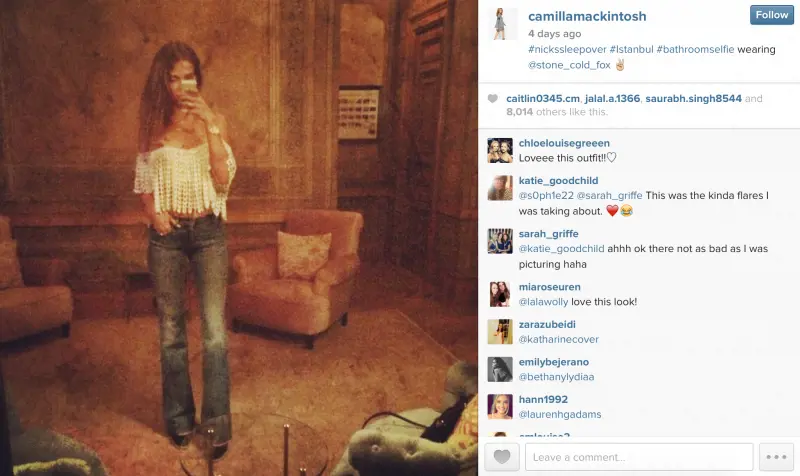Screen dimensions: 800x476
Task: Open the three-dots more options button
Action: point(776,457)
